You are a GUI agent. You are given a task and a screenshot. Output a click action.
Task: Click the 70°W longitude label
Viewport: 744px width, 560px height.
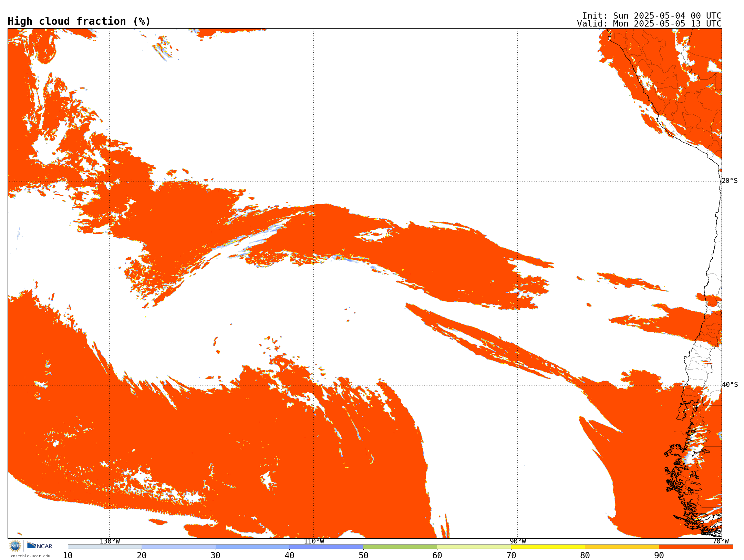tap(721, 541)
